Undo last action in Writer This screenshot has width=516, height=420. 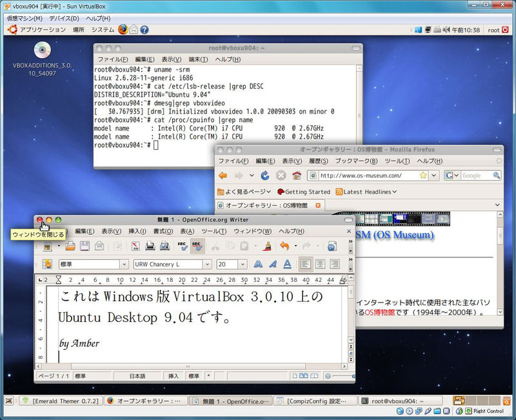pos(284,246)
